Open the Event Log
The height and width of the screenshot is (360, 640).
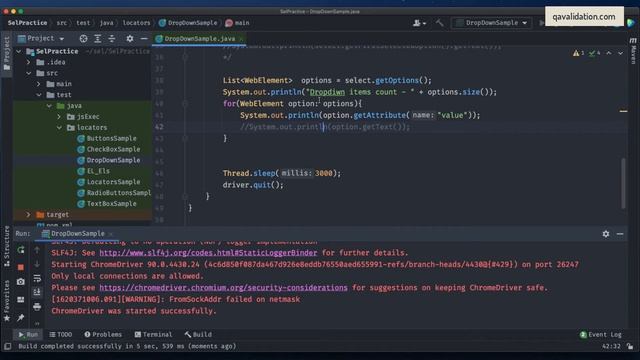tap(600, 335)
